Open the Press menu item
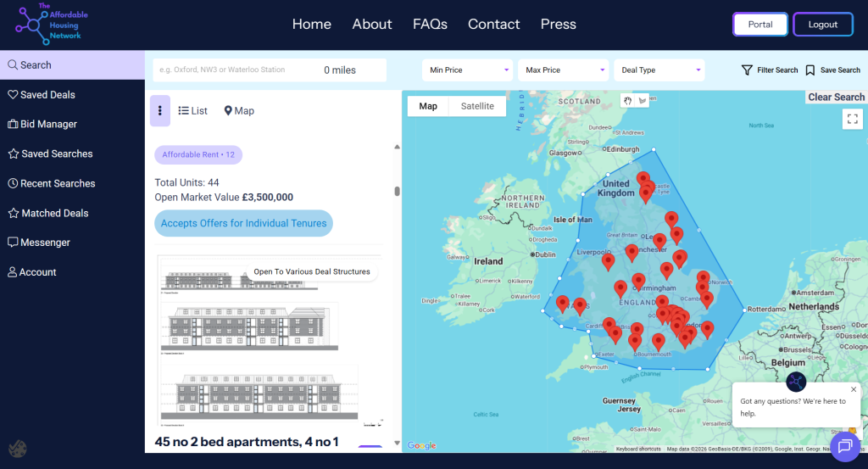This screenshot has height=469, width=868. (558, 24)
